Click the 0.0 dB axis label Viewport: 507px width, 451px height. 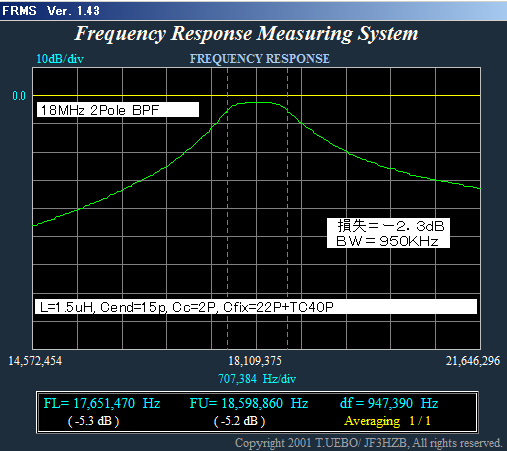coord(19,96)
